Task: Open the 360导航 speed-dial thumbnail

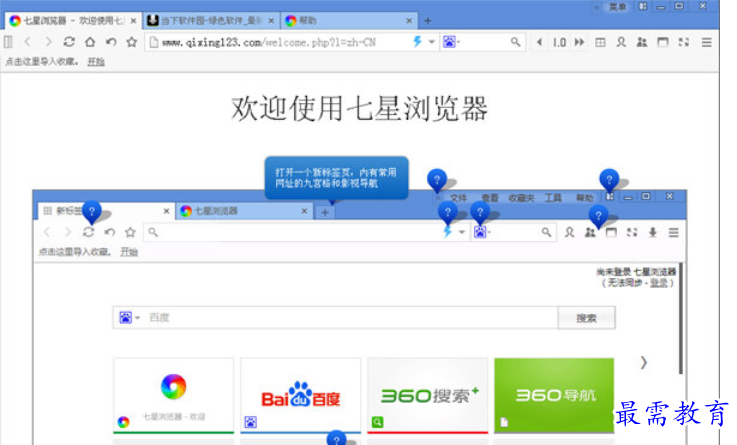Action: pyautogui.click(x=554, y=396)
